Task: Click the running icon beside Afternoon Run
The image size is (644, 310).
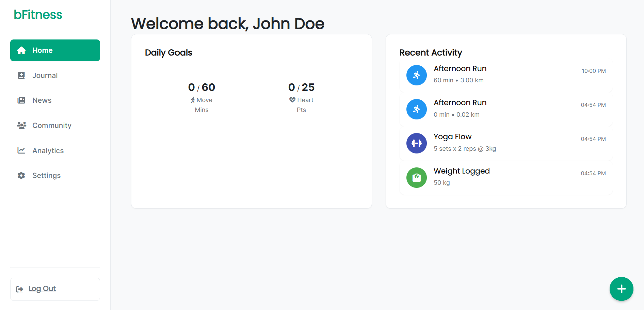Action: [x=416, y=75]
